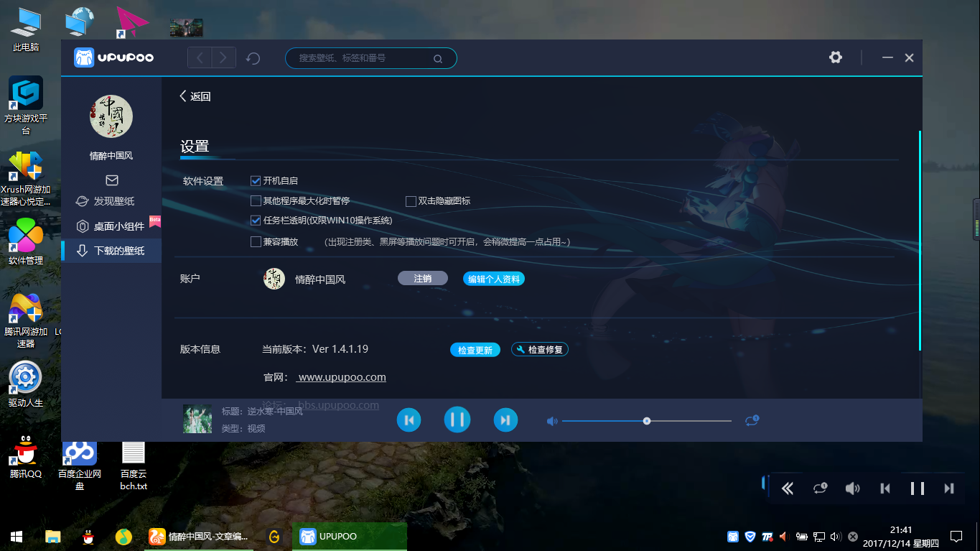
Task: Click the 注销 logout button
Action: (x=423, y=279)
